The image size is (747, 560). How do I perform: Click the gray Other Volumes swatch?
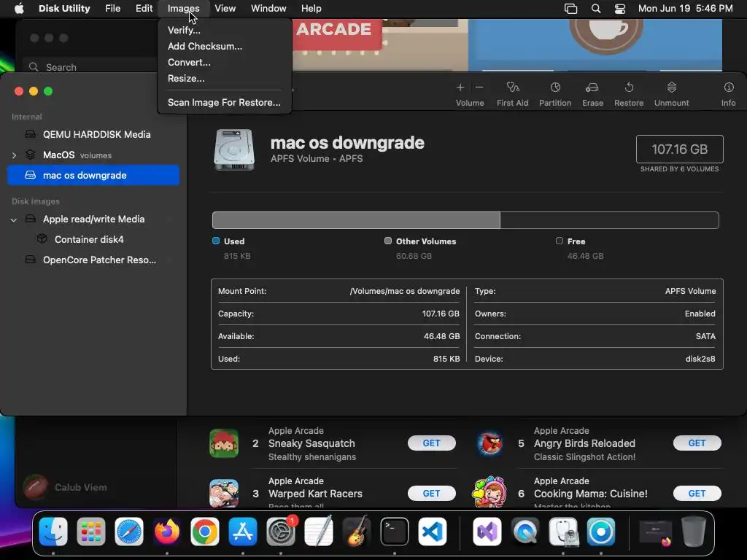[x=388, y=241]
